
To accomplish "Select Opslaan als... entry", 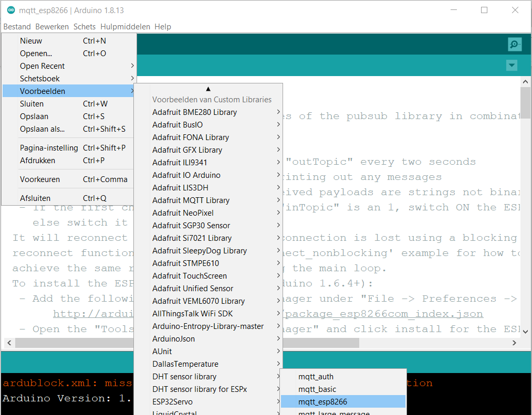I will click(x=68, y=129).
